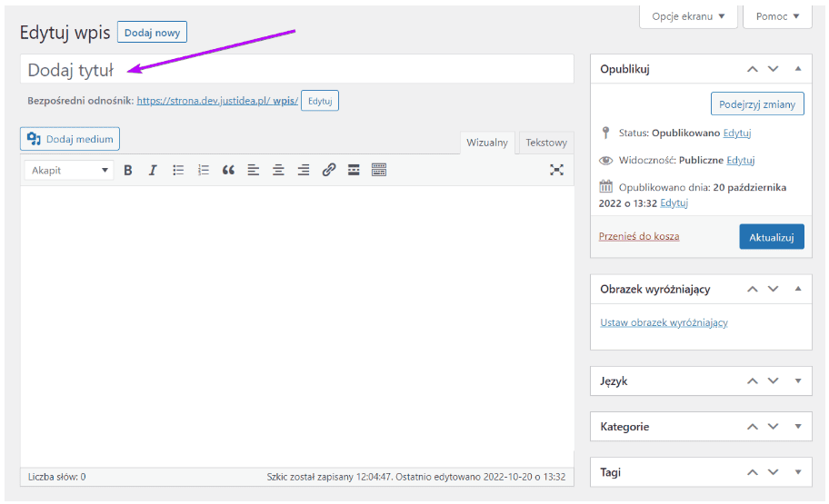Click the Szkic został zapisany status text

point(416,477)
